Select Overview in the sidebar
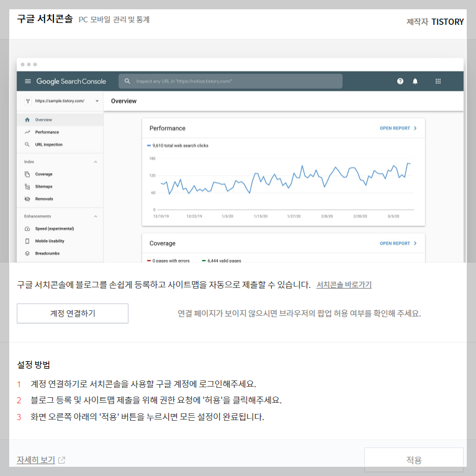 coord(60,120)
